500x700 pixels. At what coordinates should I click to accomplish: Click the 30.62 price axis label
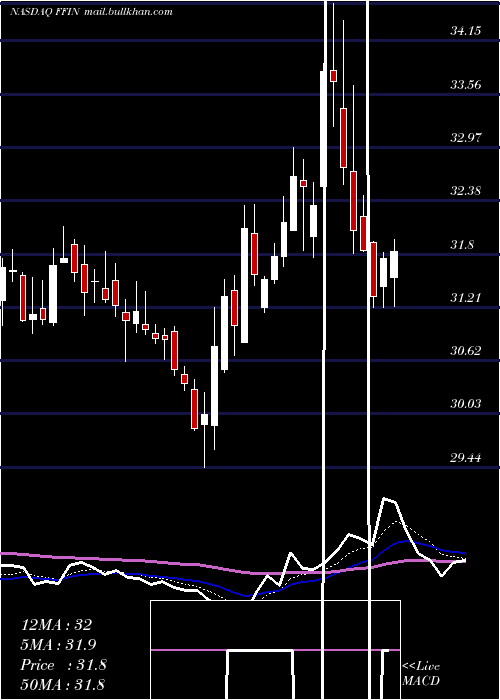[x=466, y=351]
